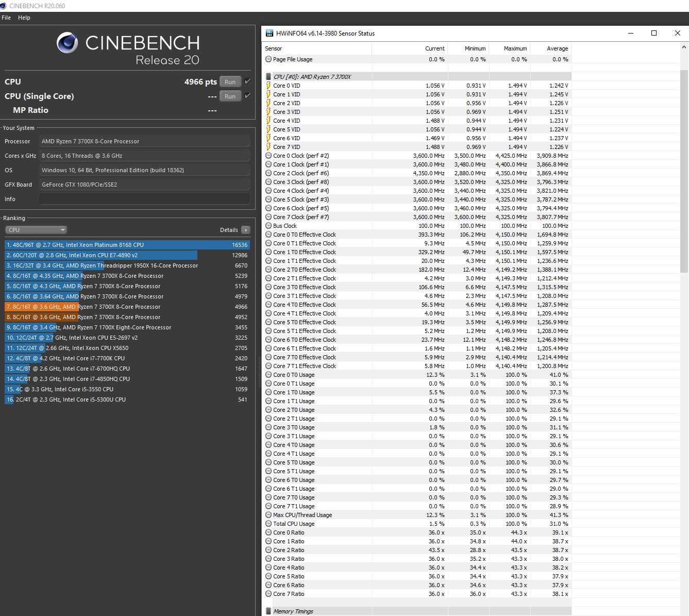Select ranking entry Intel Xeon Platinum 8168 CPU

[x=127, y=245]
